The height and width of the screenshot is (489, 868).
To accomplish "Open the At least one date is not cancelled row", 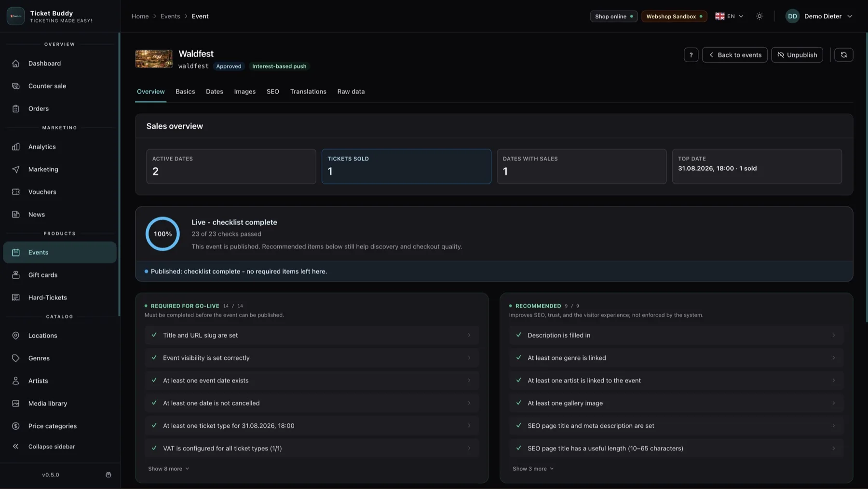I will pos(312,403).
